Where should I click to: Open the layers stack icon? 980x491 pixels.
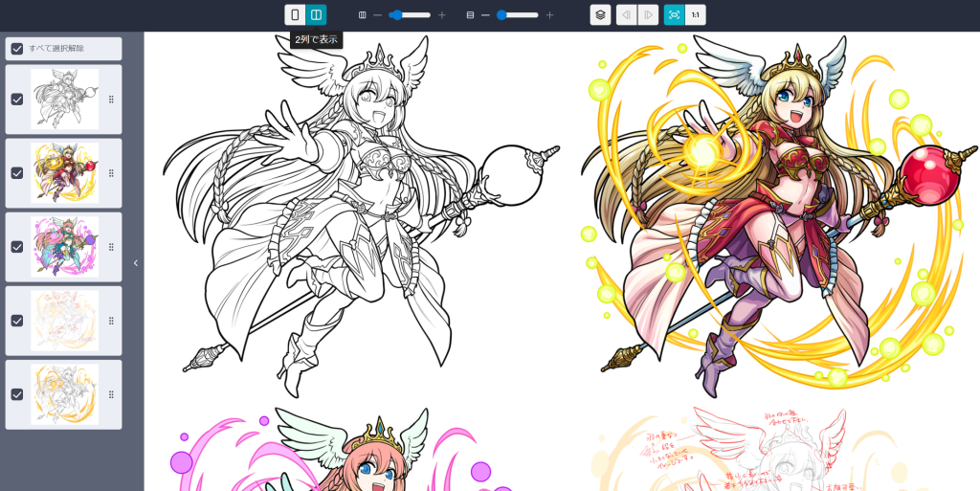pos(600,15)
